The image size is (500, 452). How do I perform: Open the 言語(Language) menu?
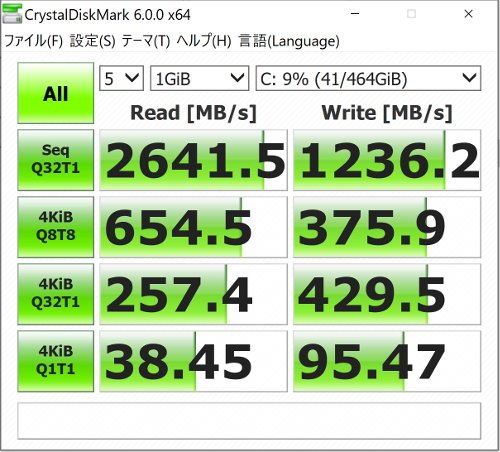tap(289, 41)
